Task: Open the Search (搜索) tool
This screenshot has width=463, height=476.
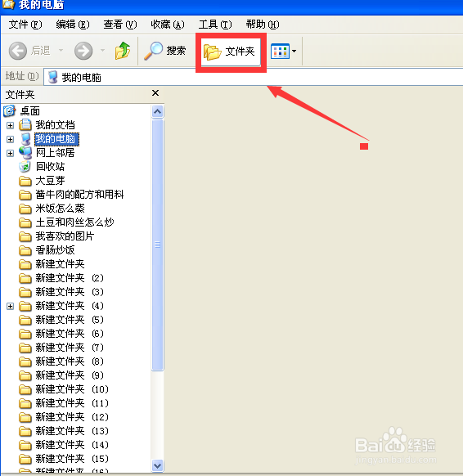Action: point(165,51)
